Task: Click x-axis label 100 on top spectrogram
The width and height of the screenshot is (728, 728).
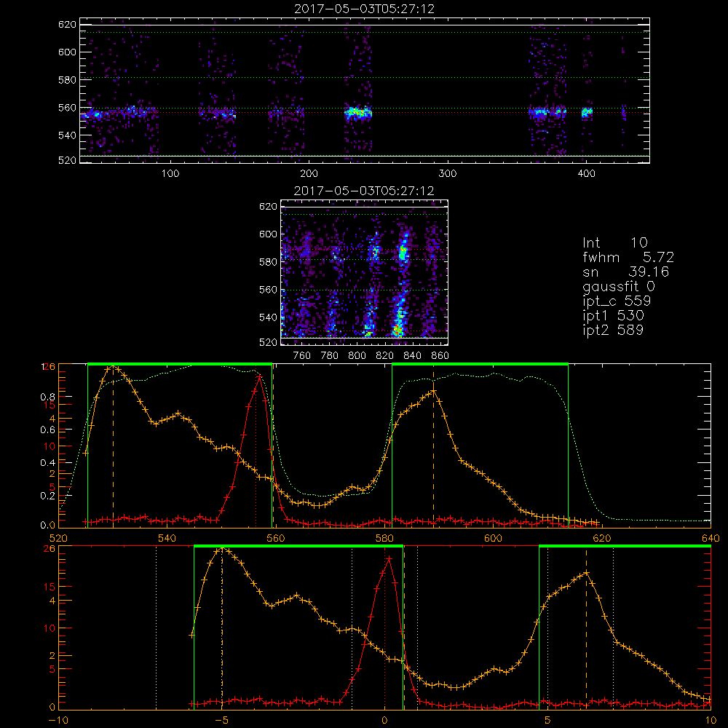Action: pos(170,174)
